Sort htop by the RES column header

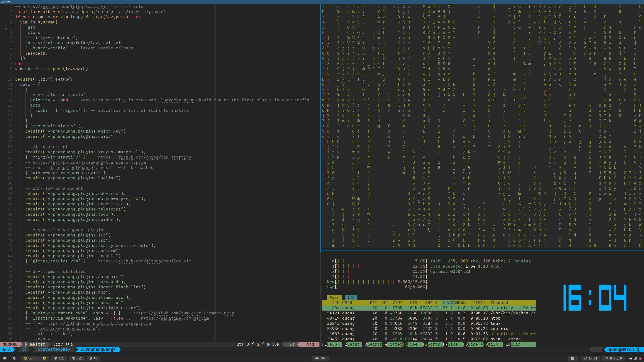click(x=414, y=303)
